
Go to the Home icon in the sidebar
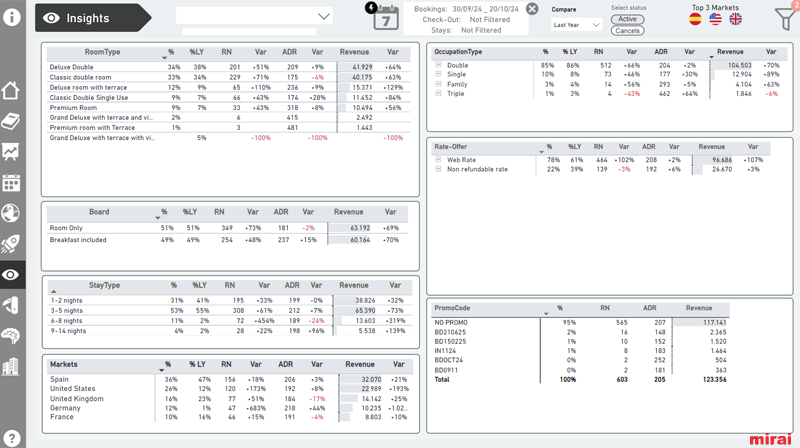pos(11,91)
